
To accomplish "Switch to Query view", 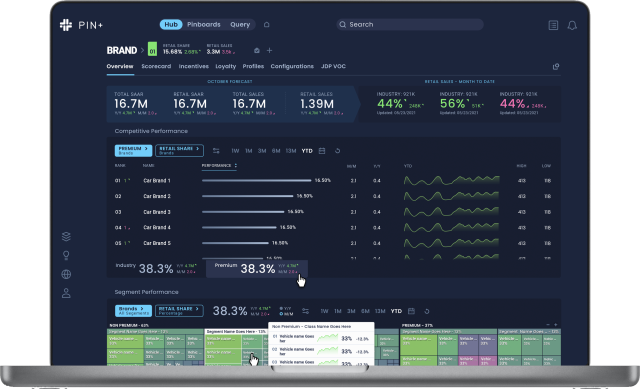I will pyautogui.click(x=240, y=24).
